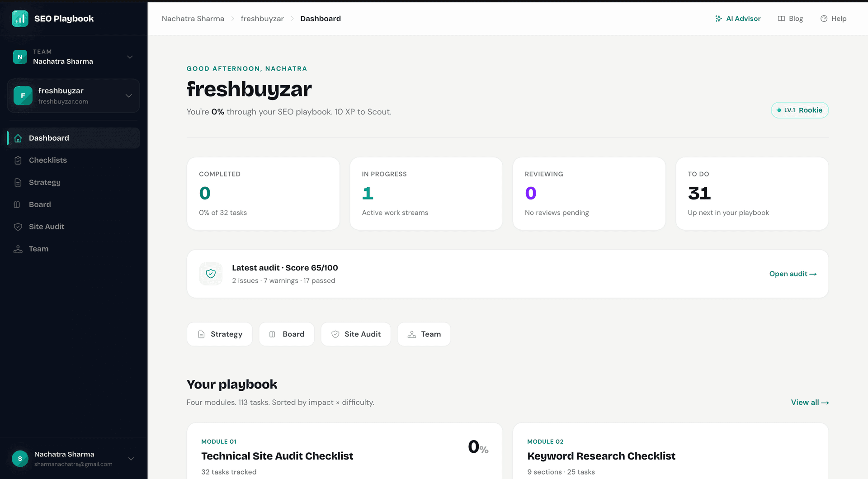Open the To Do stats card
Image resolution: width=868 pixels, height=479 pixels.
coord(752,194)
